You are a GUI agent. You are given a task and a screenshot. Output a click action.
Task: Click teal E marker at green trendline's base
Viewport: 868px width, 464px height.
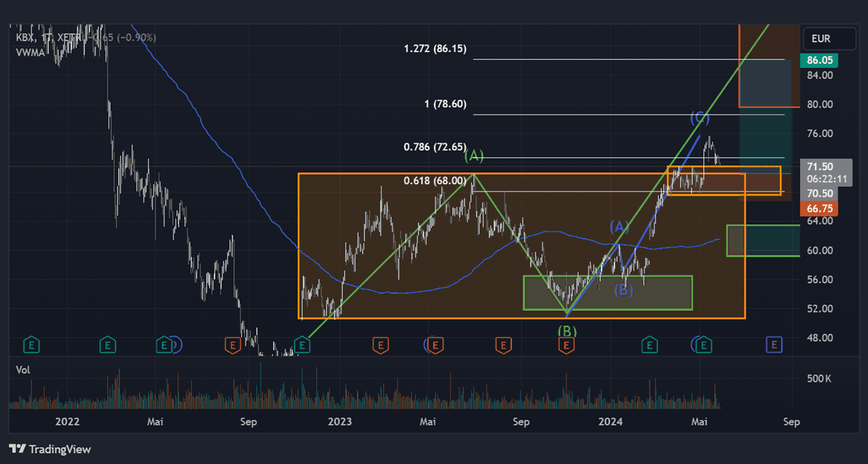pyautogui.click(x=303, y=345)
